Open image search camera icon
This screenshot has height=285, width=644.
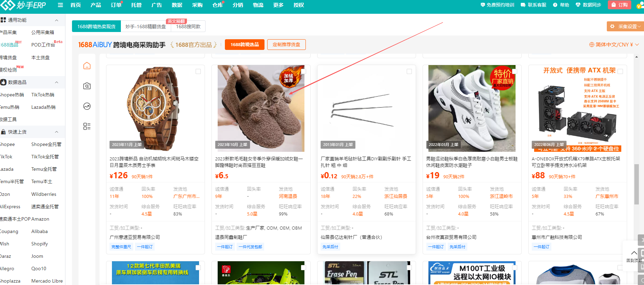(x=87, y=86)
